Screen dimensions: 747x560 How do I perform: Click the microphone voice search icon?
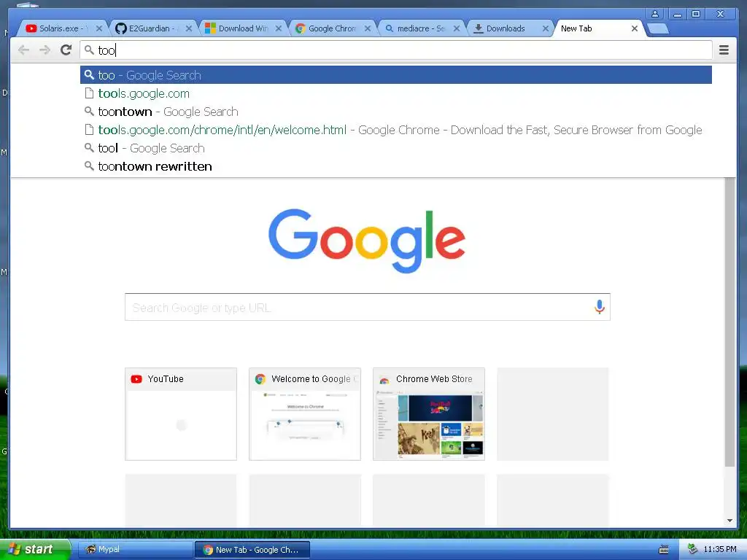click(600, 307)
